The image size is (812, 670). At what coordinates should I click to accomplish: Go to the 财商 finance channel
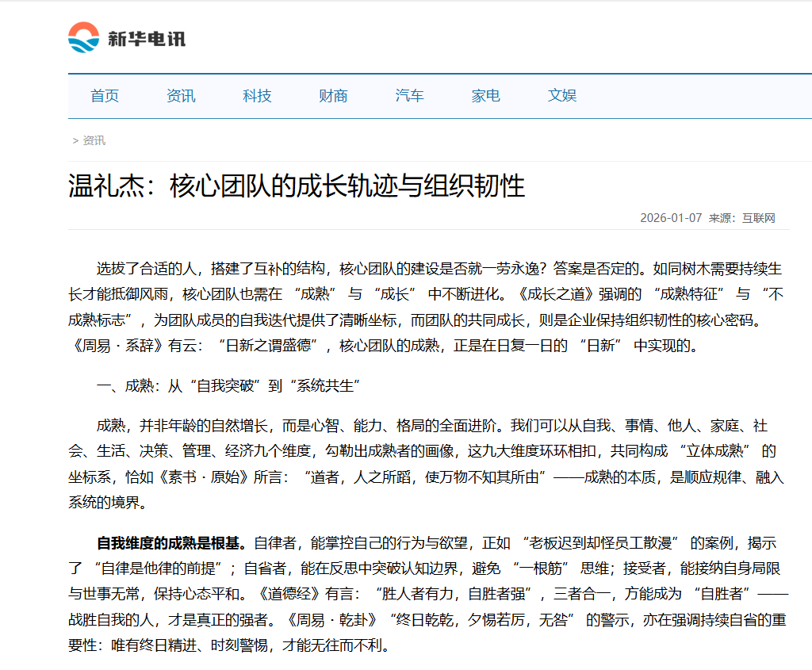(332, 95)
